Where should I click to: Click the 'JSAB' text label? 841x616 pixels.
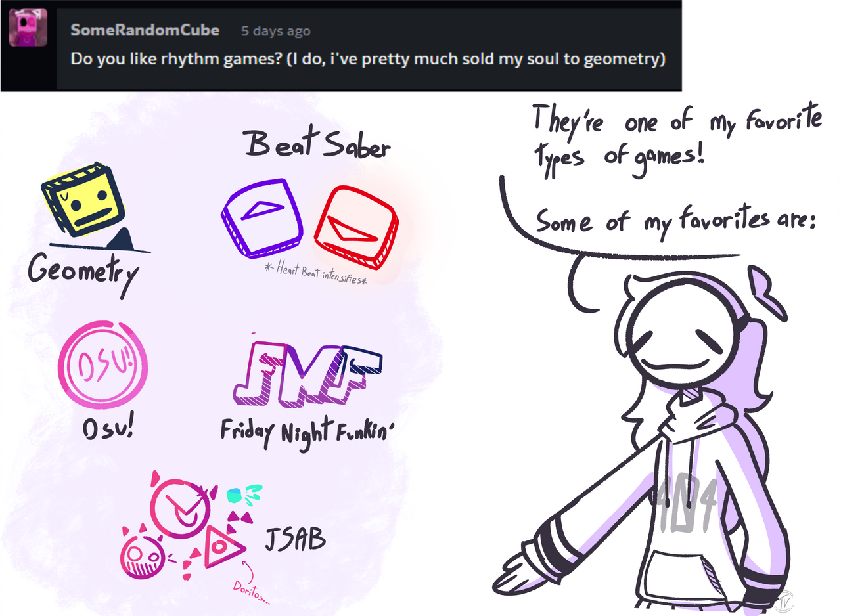coord(295,539)
